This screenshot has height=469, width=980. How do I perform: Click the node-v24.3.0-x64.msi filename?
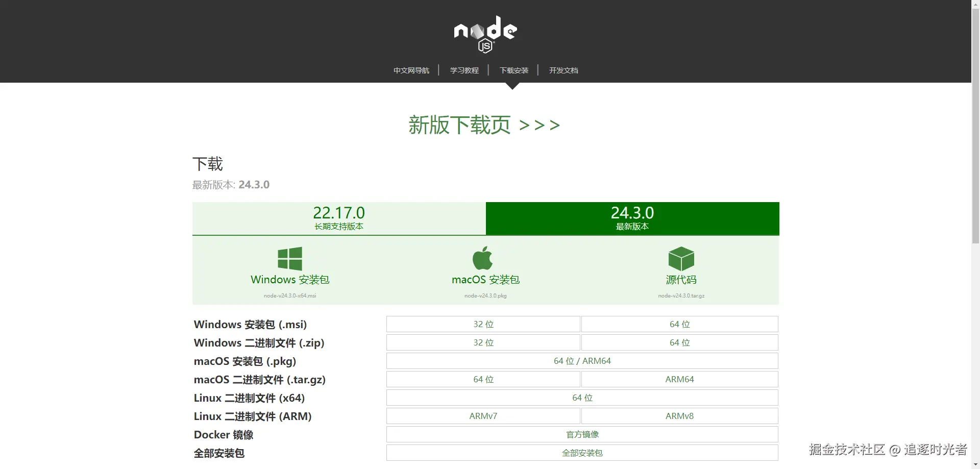290,295
